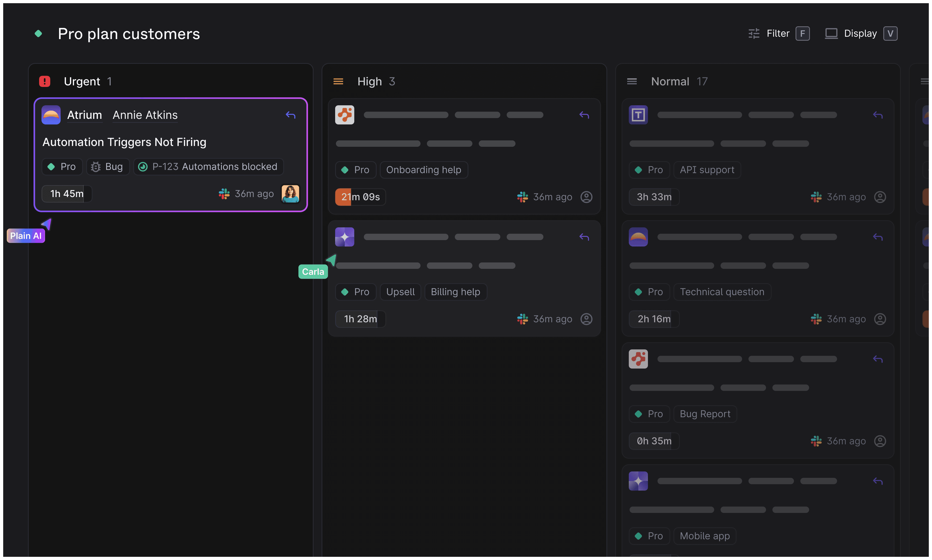
Task: Open the P-123 Automations blocked linked issue
Action: [208, 166]
